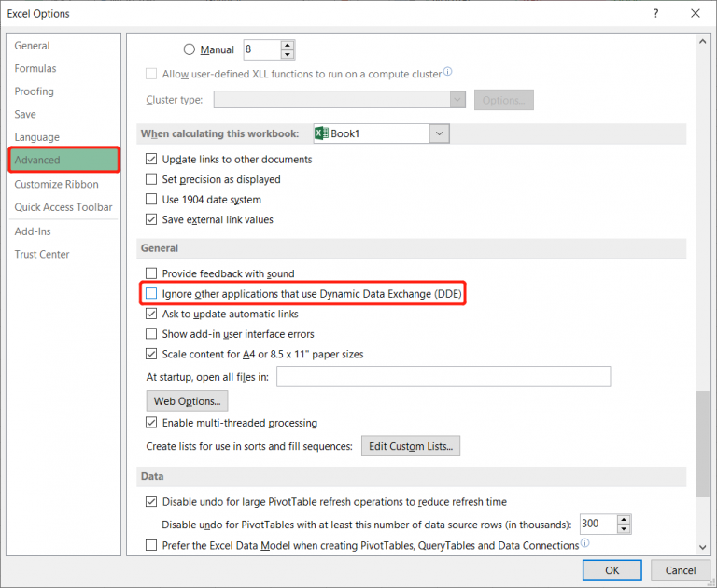
Task: Enable Ignore other applications that use DDE
Action: tap(152, 294)
